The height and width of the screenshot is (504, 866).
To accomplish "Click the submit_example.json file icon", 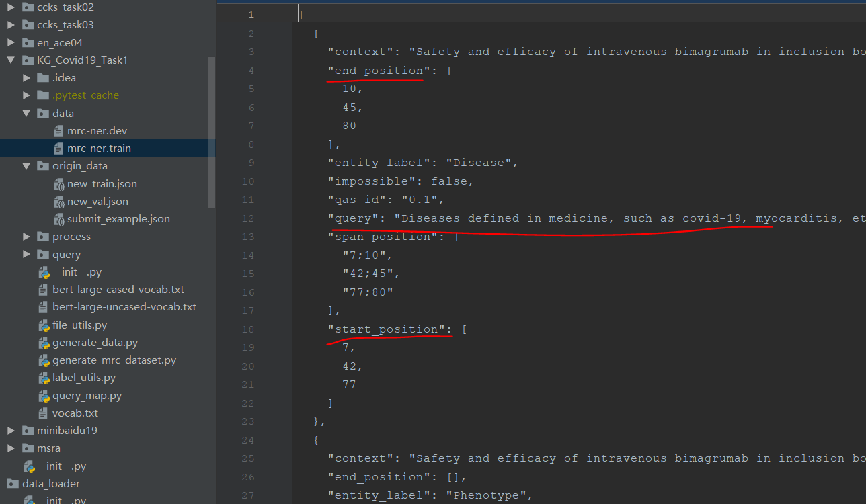I will tap(58, 218).
